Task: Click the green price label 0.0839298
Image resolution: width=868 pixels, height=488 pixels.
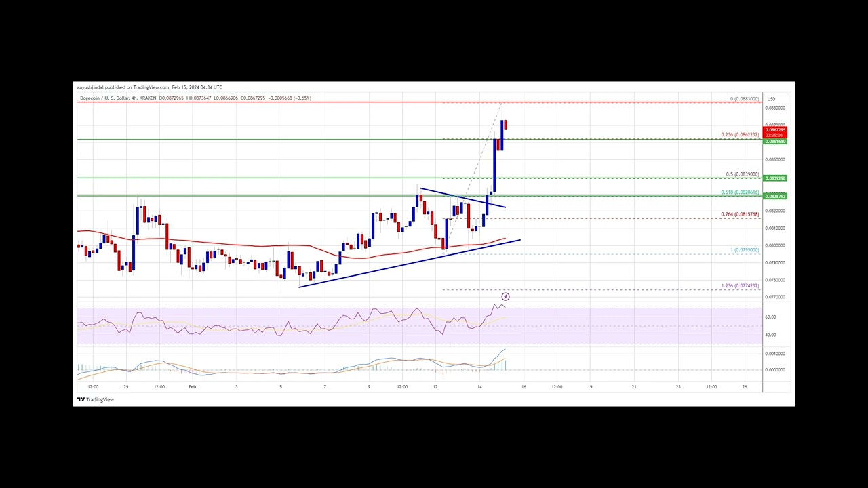Action: point(776,178)
